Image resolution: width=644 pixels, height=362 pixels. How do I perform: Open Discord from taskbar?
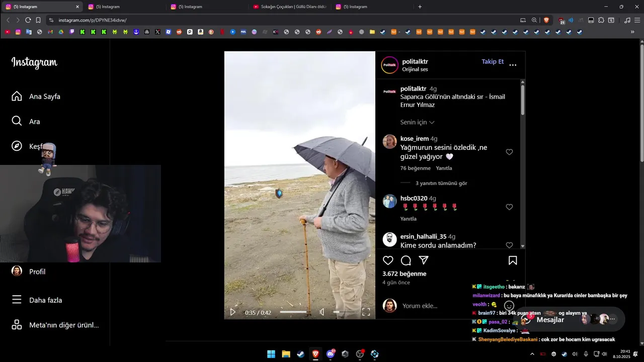[330, 354]
